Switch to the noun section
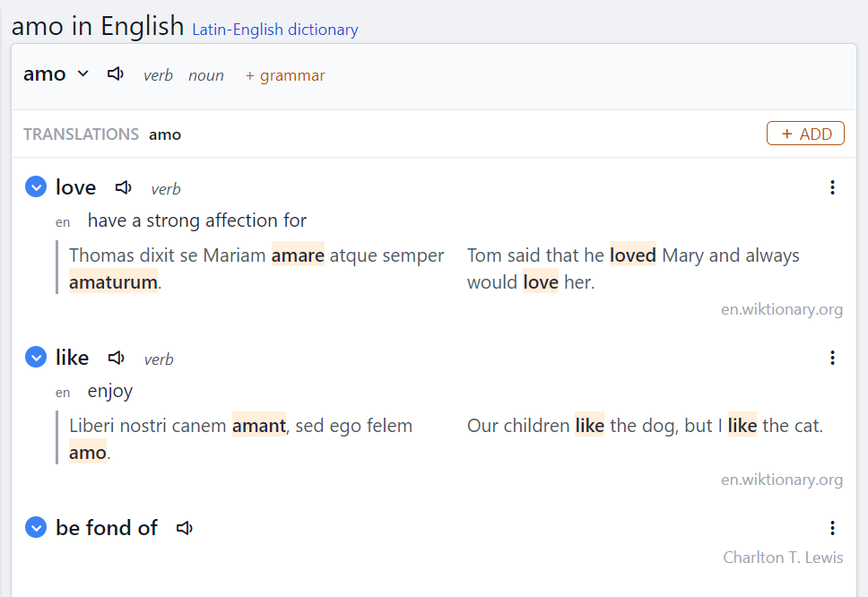The image size is (868, 597). 206,75
